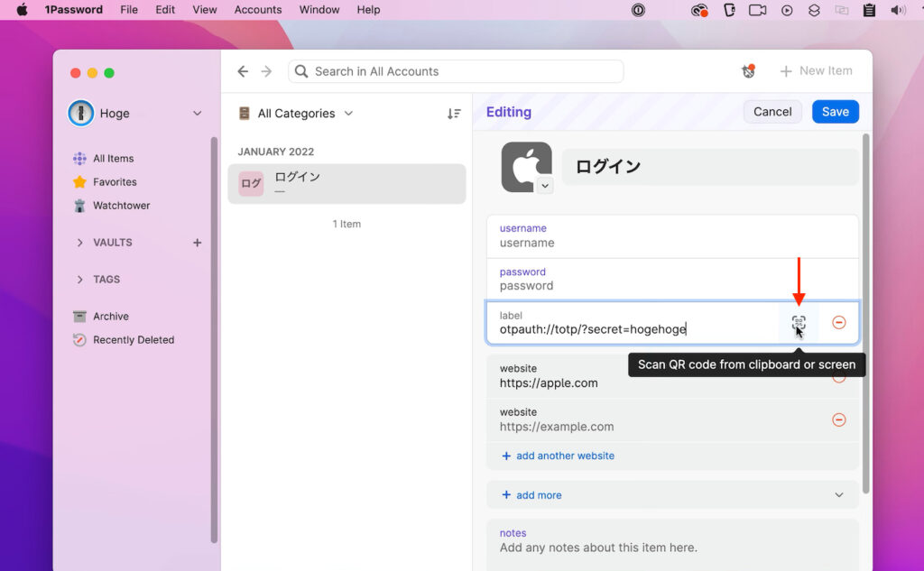Open the item icon chooser dropdown
Screen dimensions: 924x571
click(544, 186)
